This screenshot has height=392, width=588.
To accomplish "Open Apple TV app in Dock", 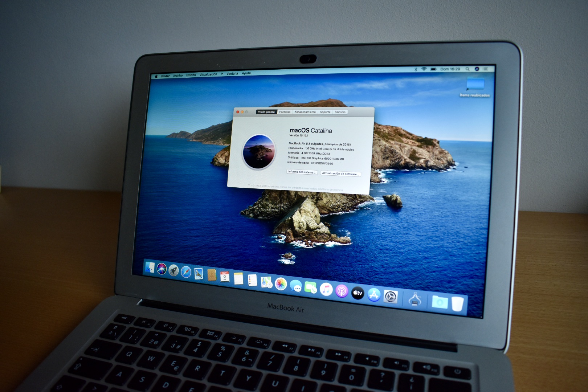I will pos(358,293).
